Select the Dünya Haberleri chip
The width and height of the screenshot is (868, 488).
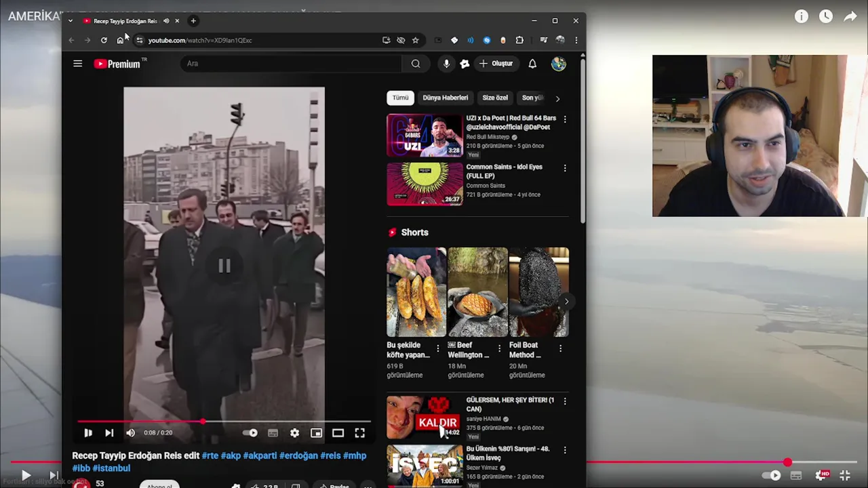(x=446, y=98)
